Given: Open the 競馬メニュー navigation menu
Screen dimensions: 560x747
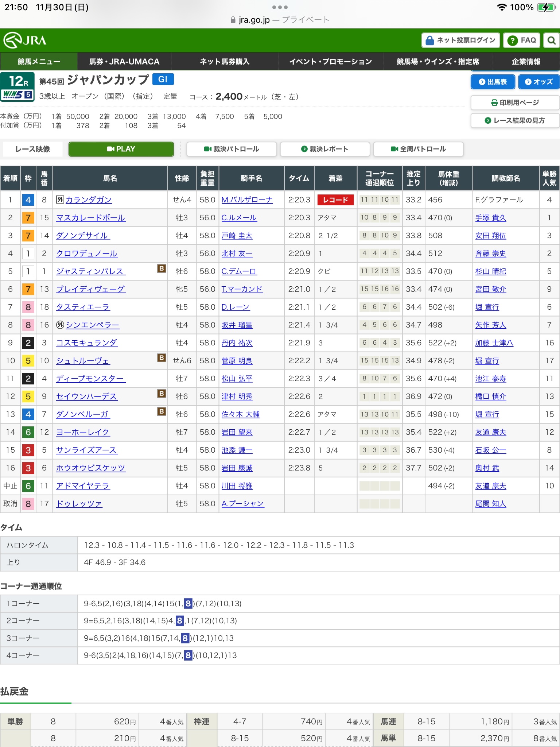Looking at the screenshot, I should point(39,62).
